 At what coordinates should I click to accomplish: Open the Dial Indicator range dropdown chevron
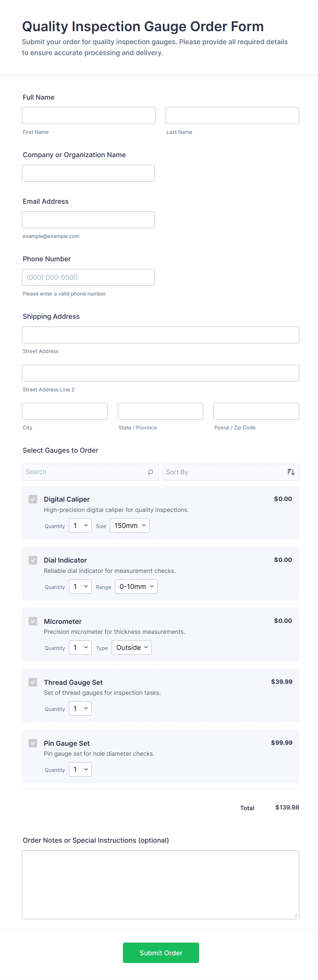point(151,586)
